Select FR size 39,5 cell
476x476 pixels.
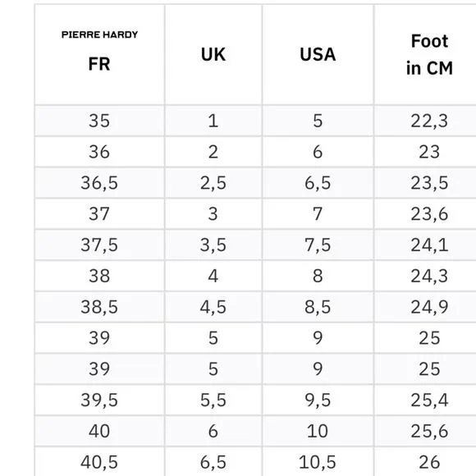99,400
